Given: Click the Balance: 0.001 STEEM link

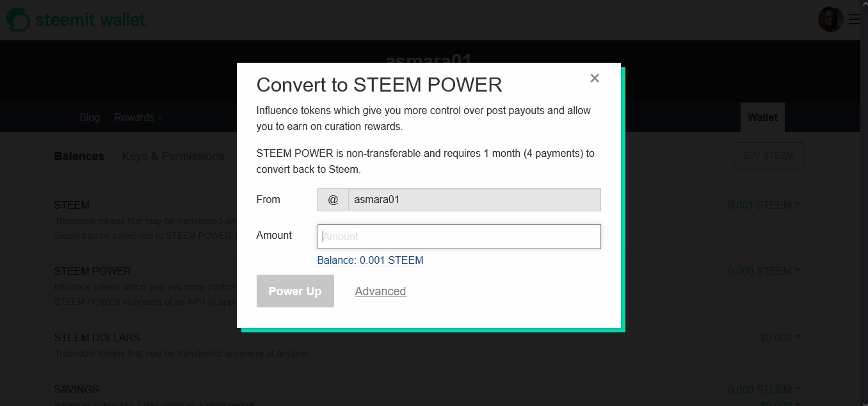Looking at the screenshot, I should [x=370, y=260].
